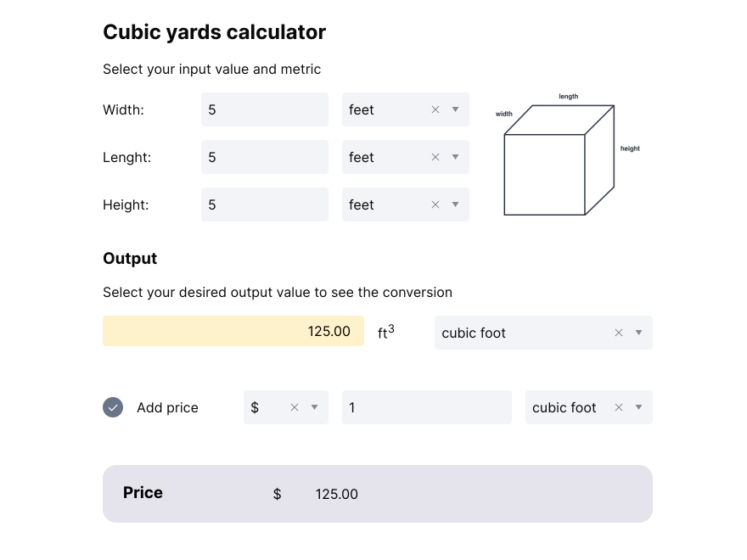The width and height of the screenshot is (747, 560).
Task: Clear the price-per cubic foot unit
Action: [x=618, y=407]
